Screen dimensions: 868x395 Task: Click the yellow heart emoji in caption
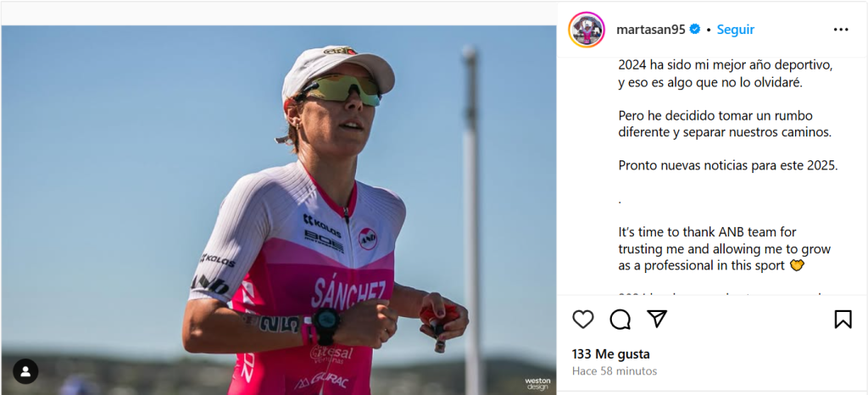tap(797, 266)
